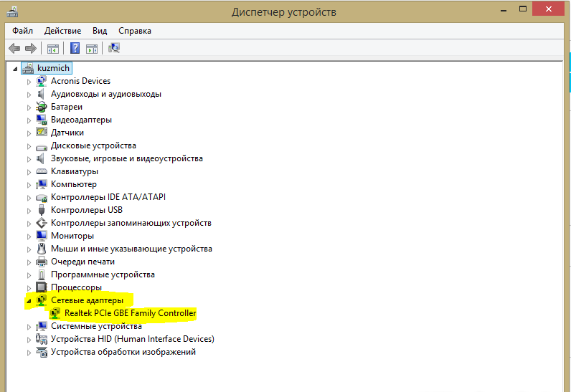Expand the Батареи node
The height and width of the screenshot is (392, 571).
pos(29,107)
